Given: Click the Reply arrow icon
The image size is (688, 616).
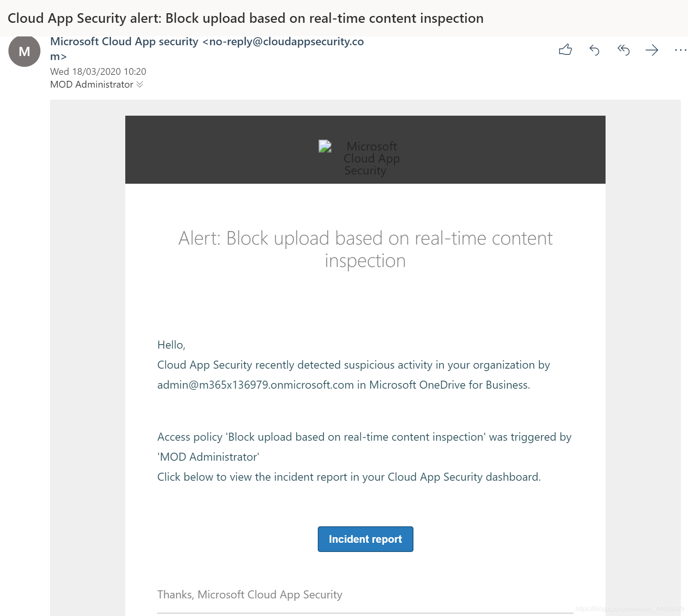Looking at the screenshot, I should [x=594, y=50].
